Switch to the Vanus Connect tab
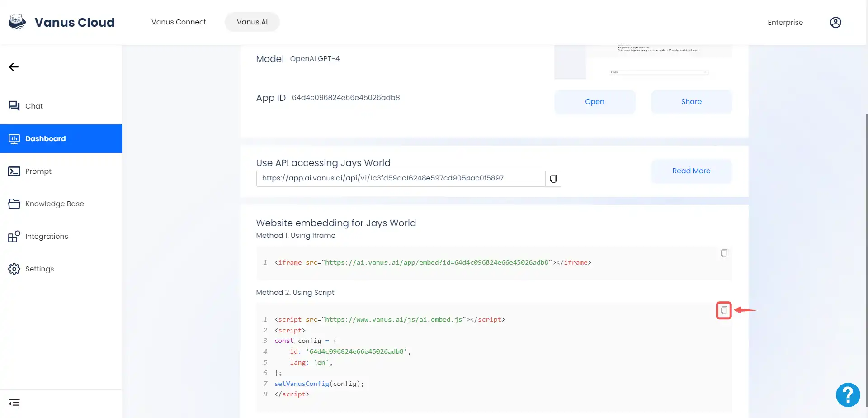This screenshot has width=868, height=418. click(x=179, y=22)
